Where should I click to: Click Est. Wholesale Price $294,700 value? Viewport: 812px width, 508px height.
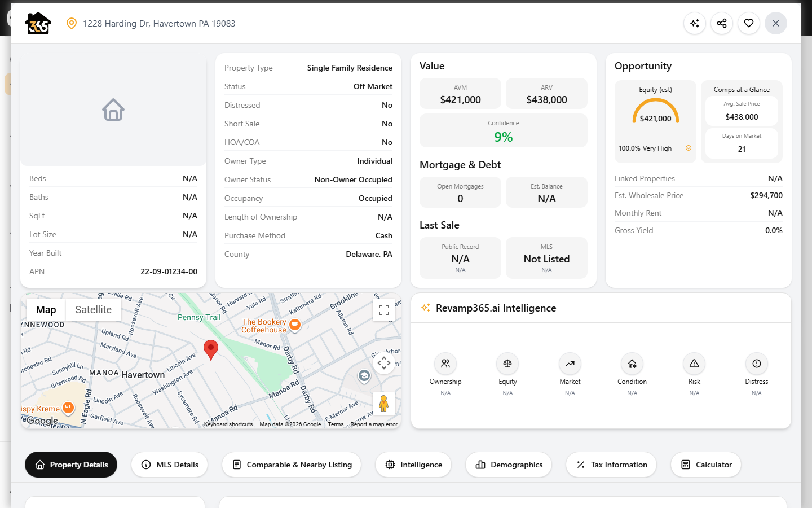[766, 195]
